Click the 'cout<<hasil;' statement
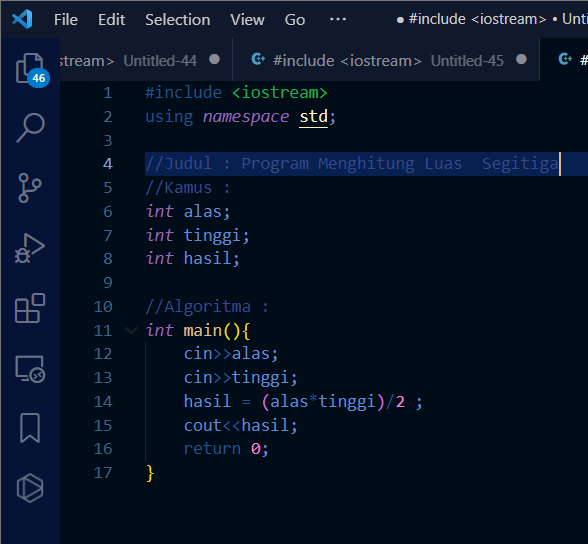This screenshot has height=544, width=588. tap(241, 426)
